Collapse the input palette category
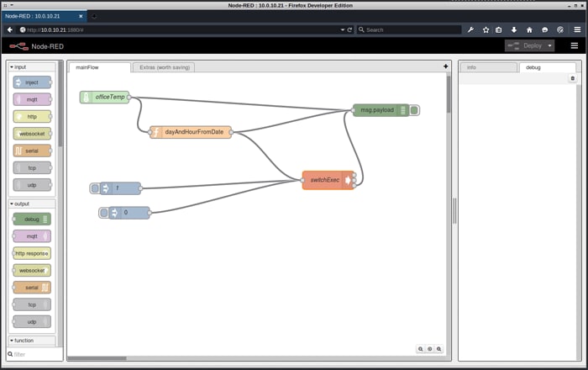Image resolution: width=588 pixels, height=370 pixels. 32,66
